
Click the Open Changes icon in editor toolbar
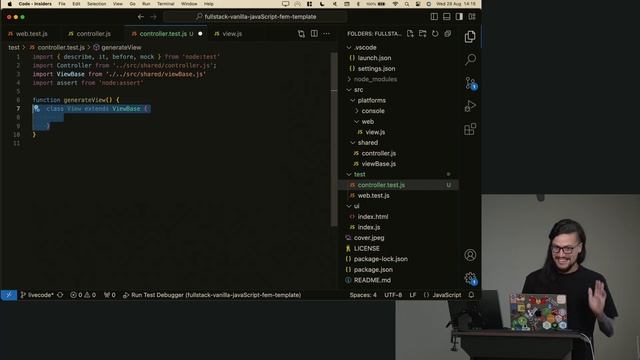click(301, 34)
